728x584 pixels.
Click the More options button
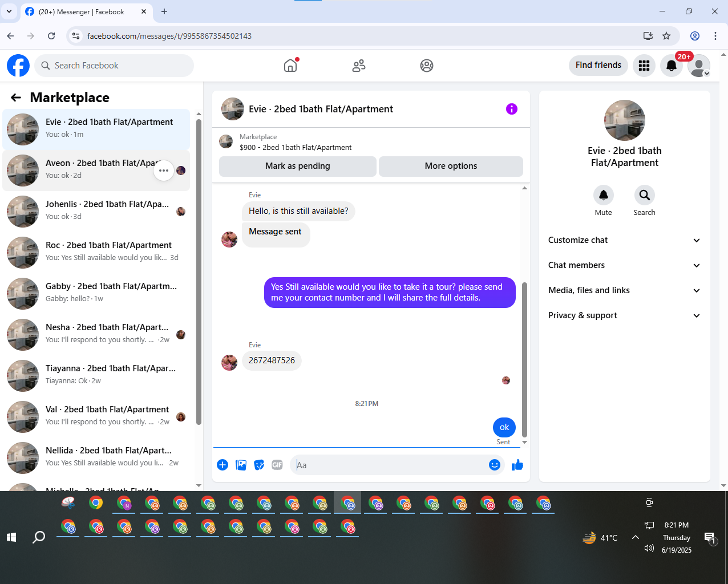tap(451, 166)
